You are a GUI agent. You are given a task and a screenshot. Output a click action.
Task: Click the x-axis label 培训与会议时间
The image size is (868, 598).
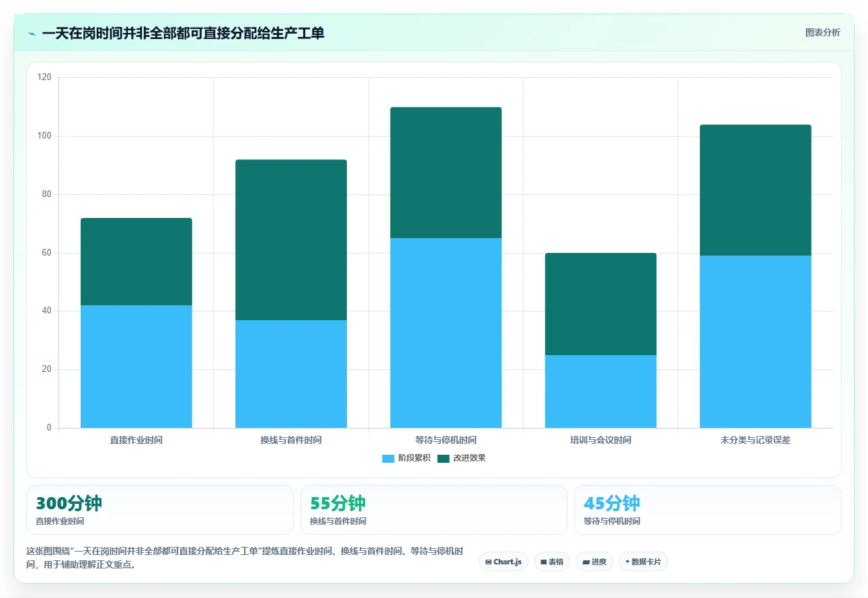[600, 440]
